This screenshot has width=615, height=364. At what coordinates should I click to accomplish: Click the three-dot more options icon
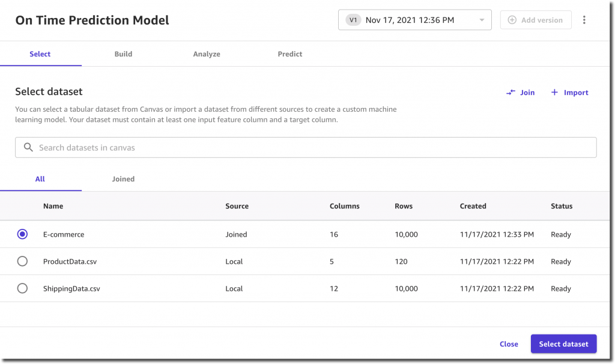[584, 20]
